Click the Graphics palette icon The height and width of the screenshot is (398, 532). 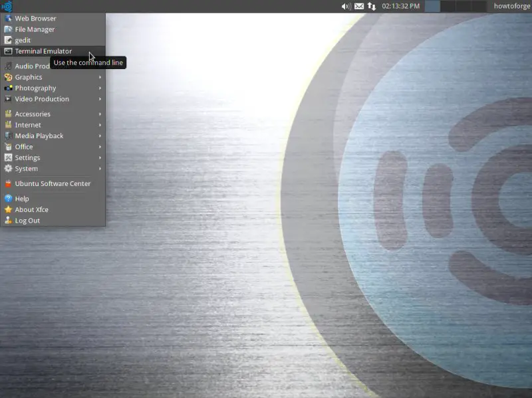(8, 77)
